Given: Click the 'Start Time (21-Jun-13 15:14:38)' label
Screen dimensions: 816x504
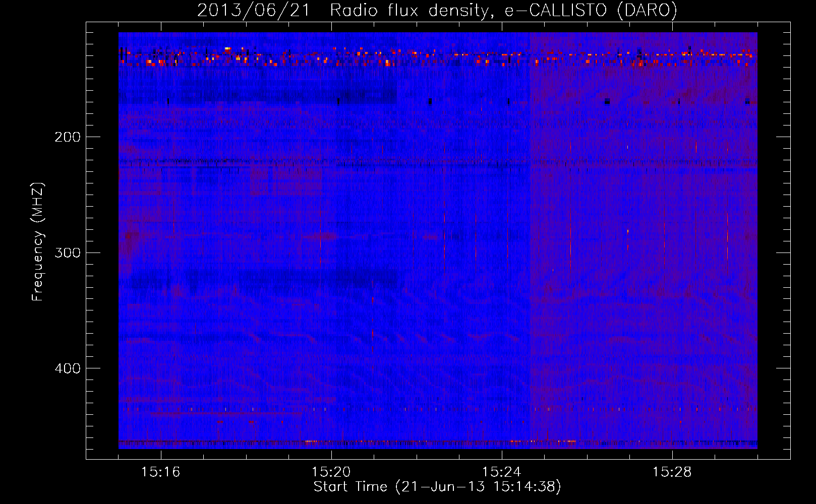Looking at the screenshot, I should (x=437, y=486).
